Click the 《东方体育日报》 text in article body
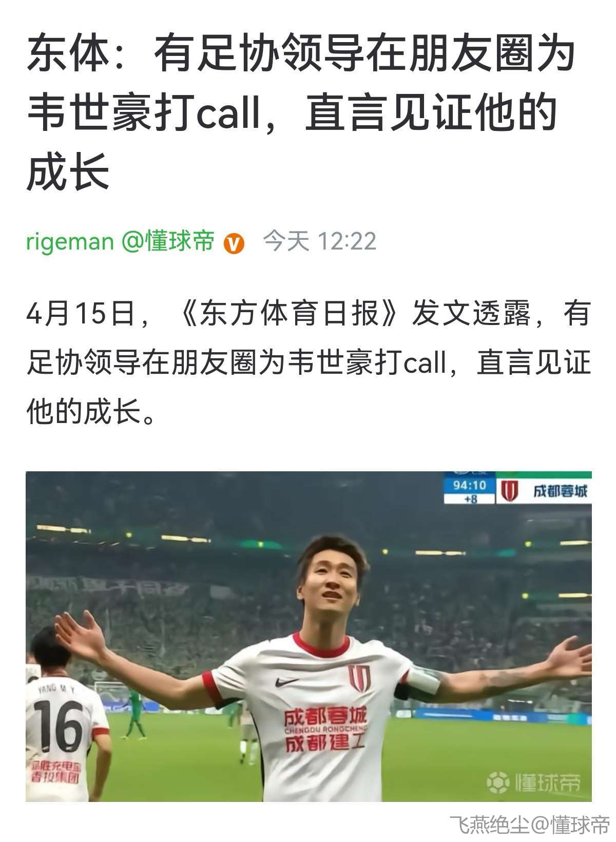 pyautogui.click(x=290, y=313)
